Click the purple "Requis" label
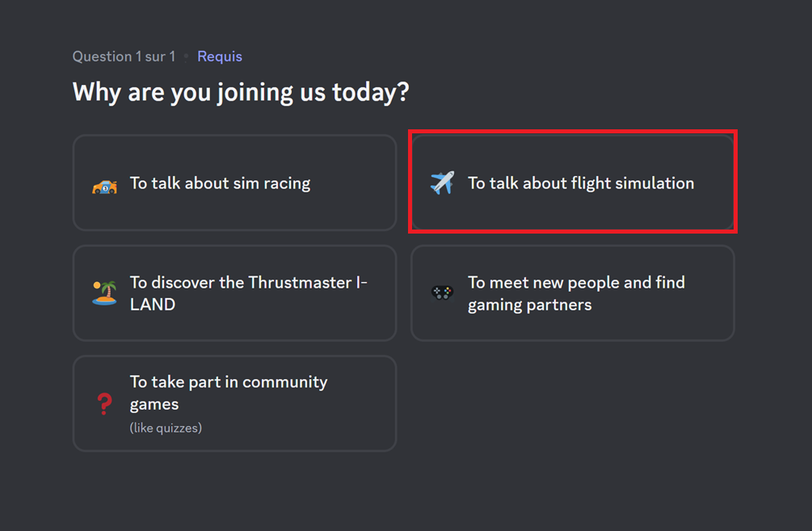The width and height of the screenshot is (812, 531). pos(220,57)
